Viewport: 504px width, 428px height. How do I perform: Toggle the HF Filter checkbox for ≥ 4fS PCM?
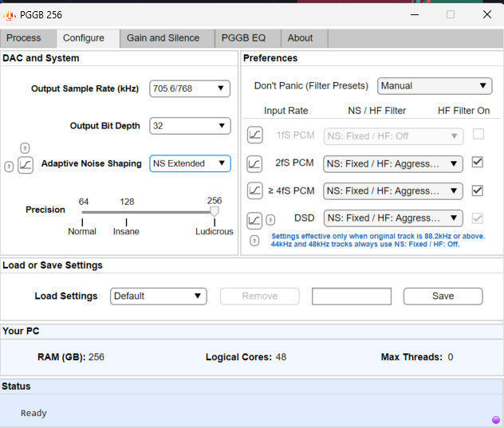point(478,190)
